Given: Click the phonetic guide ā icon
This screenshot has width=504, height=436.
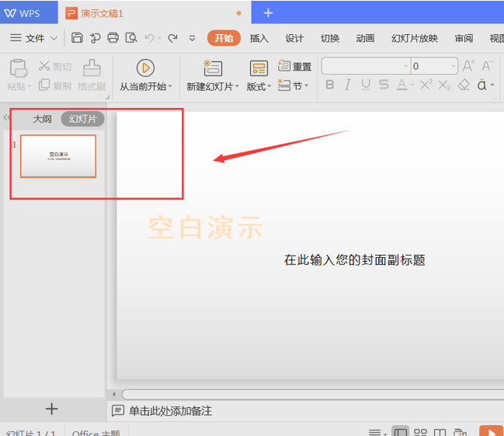Looking at the screenshot, I should (481, 85).
